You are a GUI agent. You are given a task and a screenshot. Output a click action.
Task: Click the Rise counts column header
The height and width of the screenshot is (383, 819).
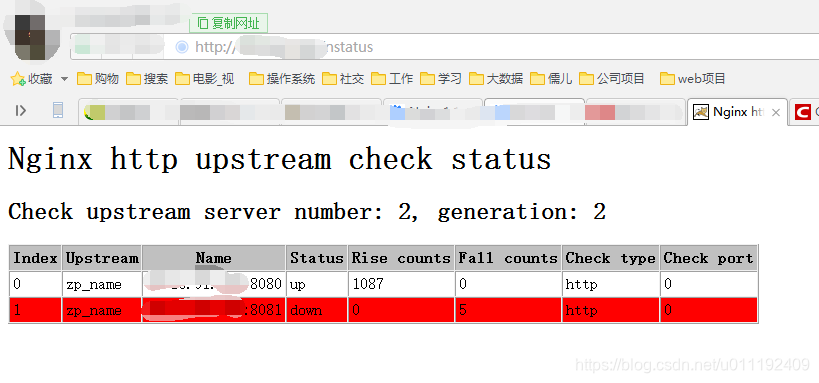pos(401,258)
